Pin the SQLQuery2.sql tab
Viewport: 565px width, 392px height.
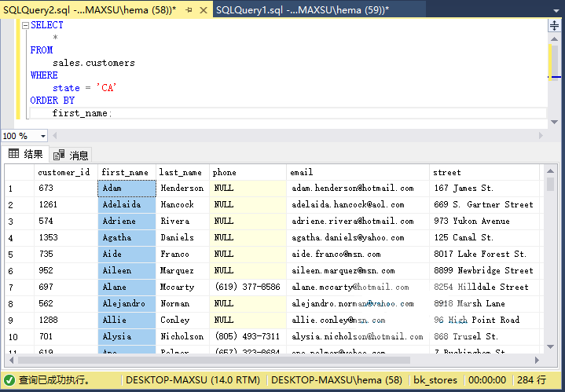pos(189,9)
